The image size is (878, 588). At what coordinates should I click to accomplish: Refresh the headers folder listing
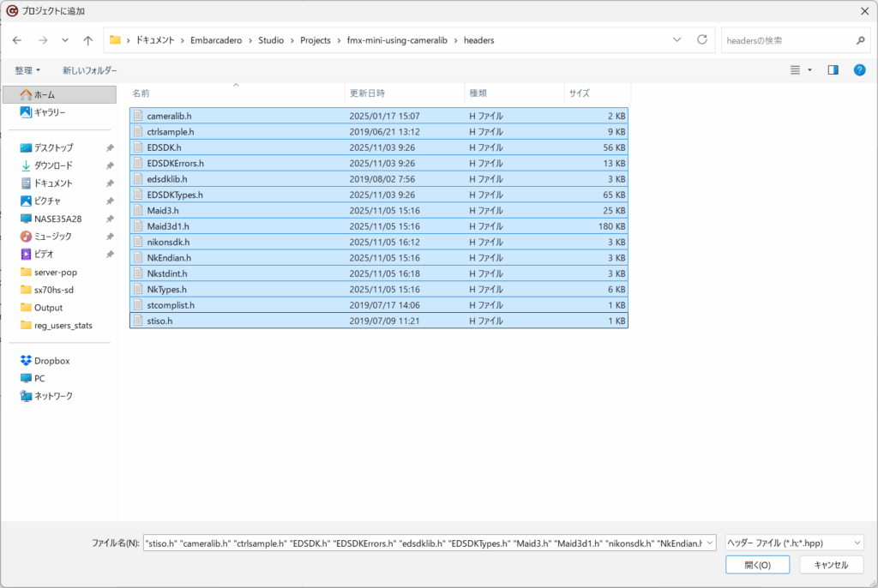pos(702,40)
